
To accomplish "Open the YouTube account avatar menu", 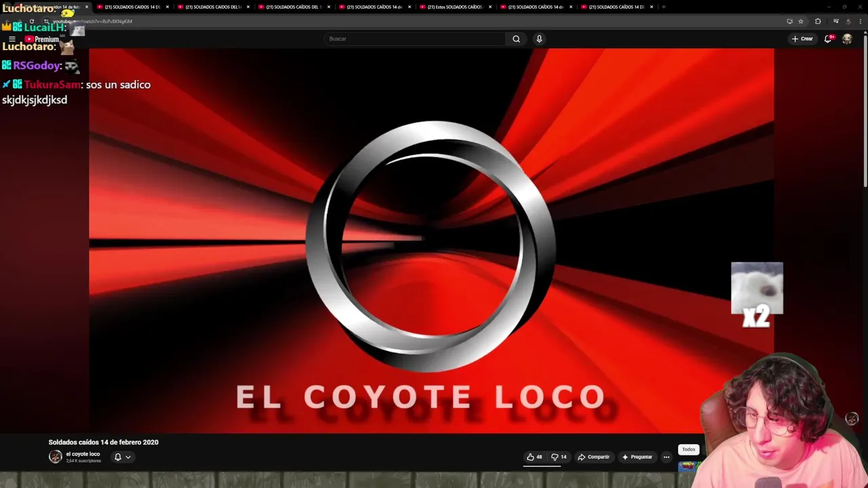I will tap(847, 39).
